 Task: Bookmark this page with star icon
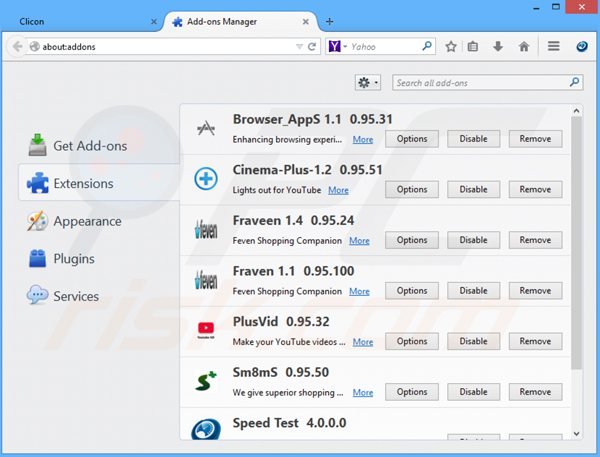tap(451, 47)
